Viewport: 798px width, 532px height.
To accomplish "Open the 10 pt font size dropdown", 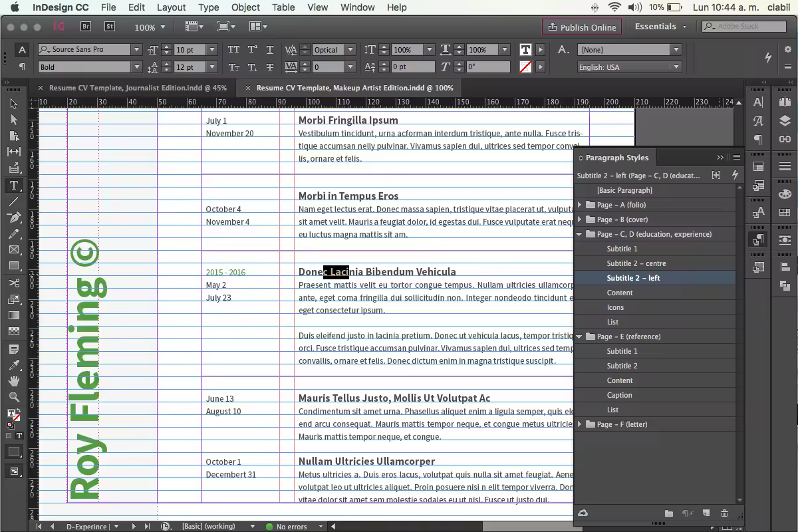I will (x=212, y=50).
